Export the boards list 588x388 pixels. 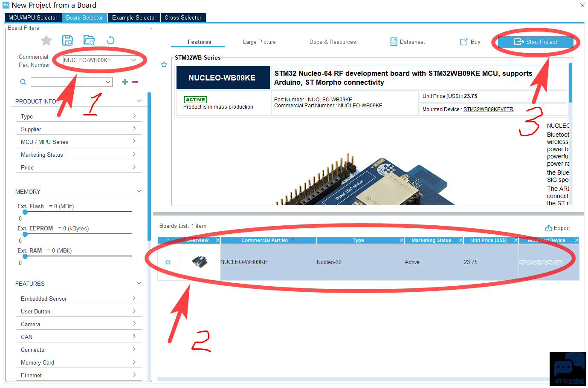click(x=557, y=228)
